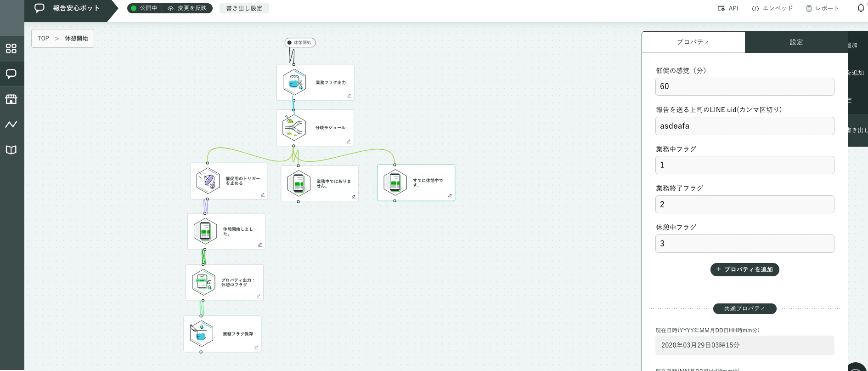Open the レポート menu item
This screenshot has width=868, height=371.
pyautogui.click(x=823, y=8)
